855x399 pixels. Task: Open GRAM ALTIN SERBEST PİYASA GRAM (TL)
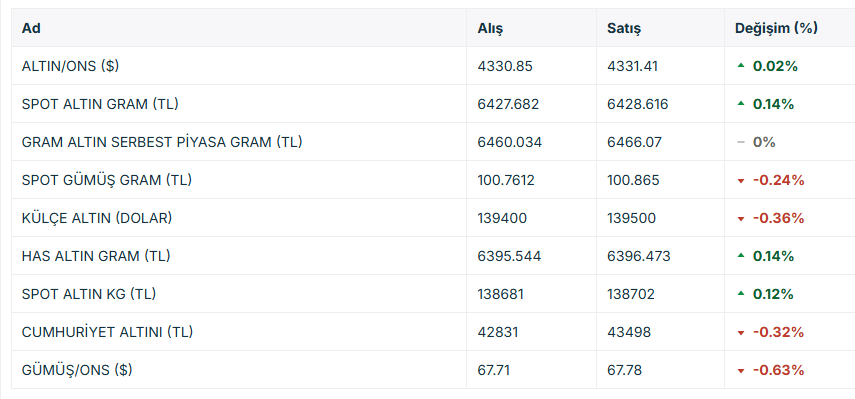(162, 142)
